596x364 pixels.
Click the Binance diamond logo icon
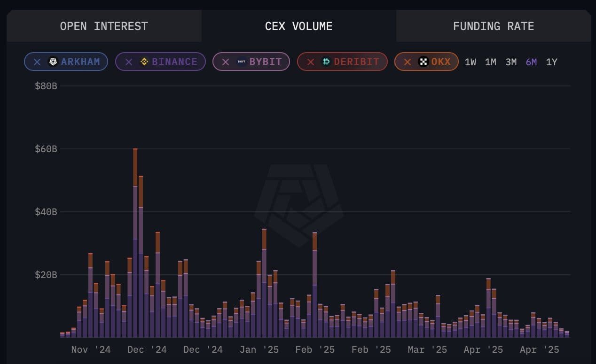point(144,62)
